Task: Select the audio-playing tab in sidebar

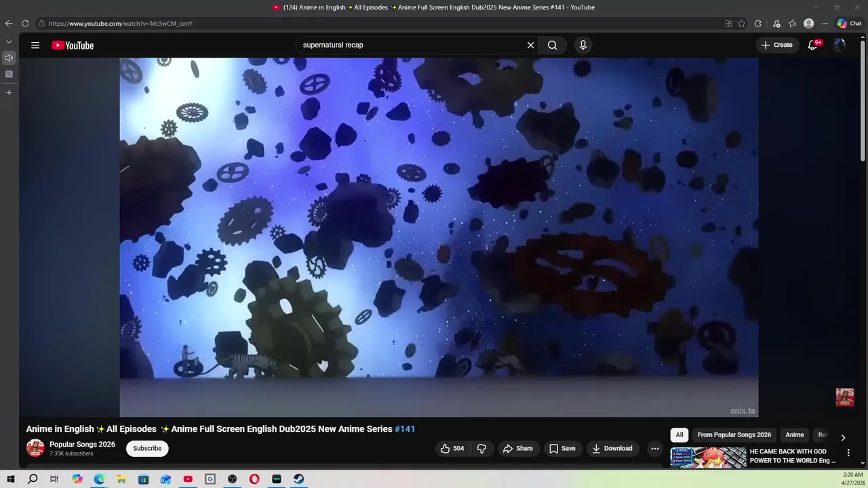Action: 9,58
